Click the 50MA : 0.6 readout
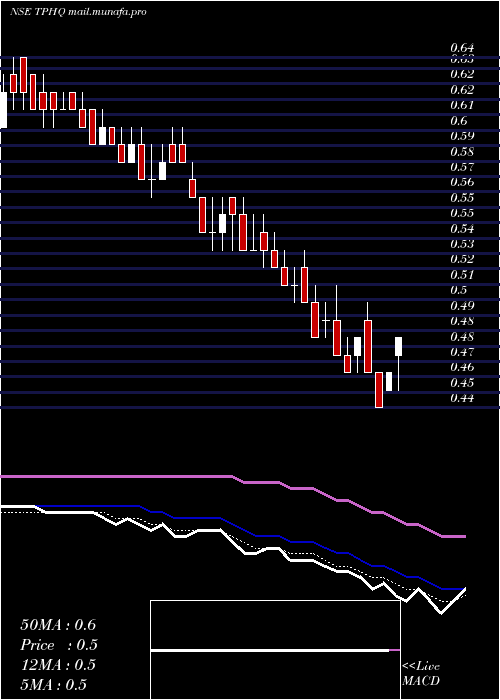The height and width of the screenshot is (700, 500). [58, 625]
